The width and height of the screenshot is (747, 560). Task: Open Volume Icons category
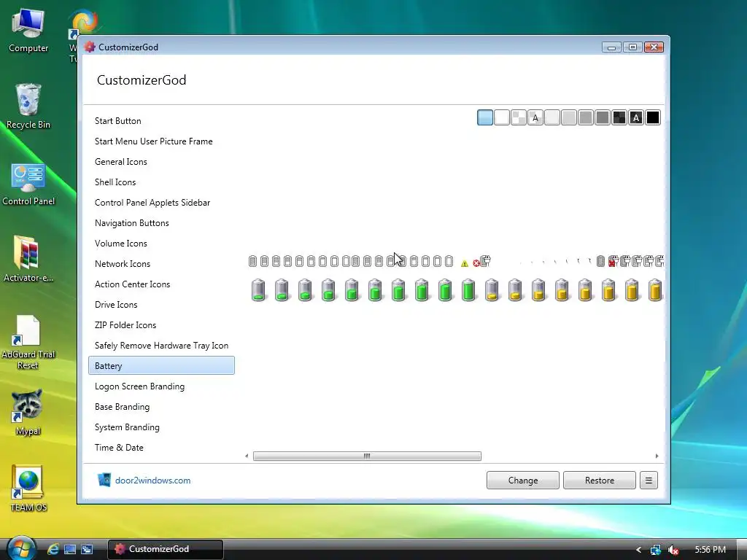point(161,244)
